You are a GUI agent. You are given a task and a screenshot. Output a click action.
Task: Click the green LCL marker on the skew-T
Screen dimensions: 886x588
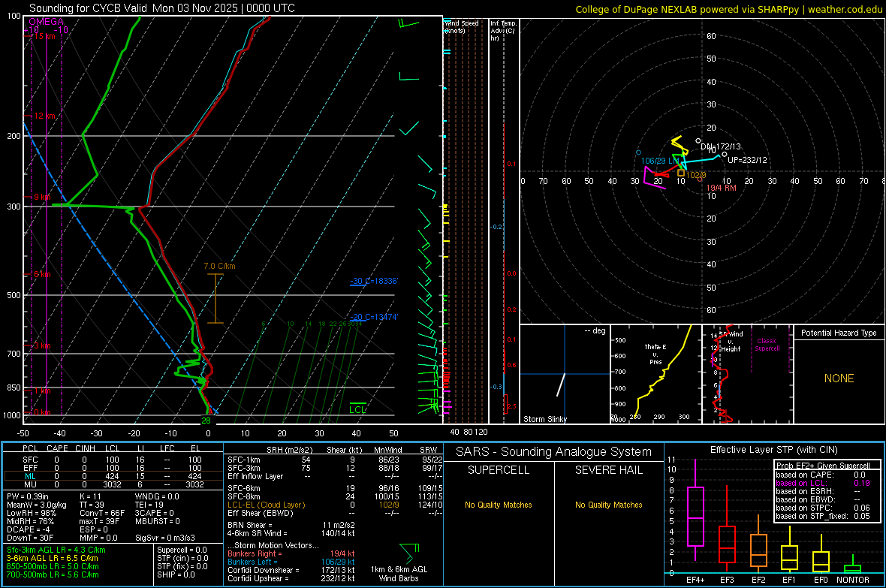(x=357, y=409)
